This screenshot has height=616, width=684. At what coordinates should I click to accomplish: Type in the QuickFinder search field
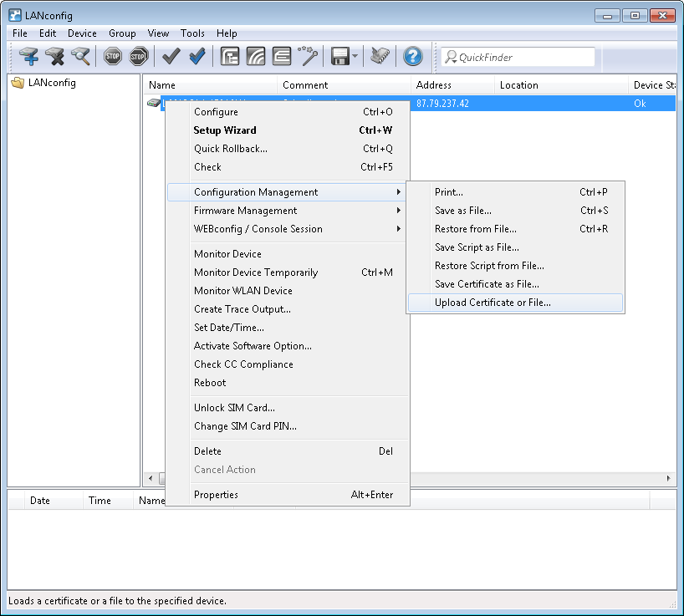pyautogui.click(x=523, y=57)
